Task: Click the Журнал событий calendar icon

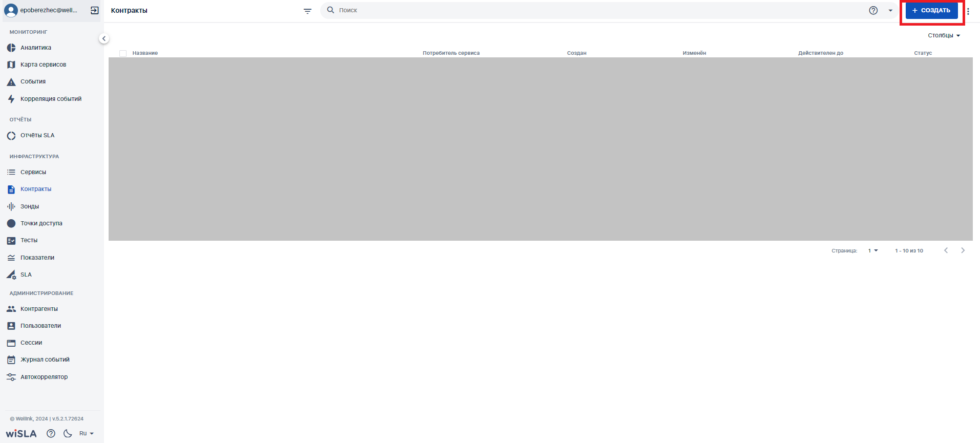Action: point(11,360)
